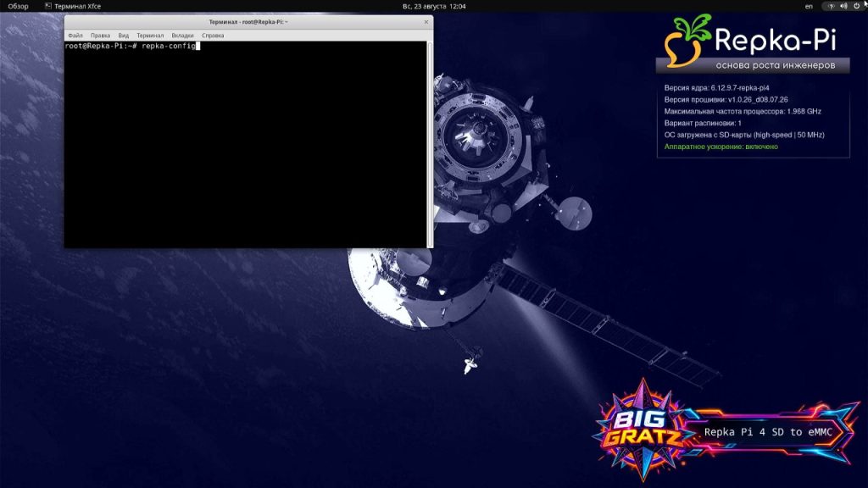Image resolution: width=868 pixels, height=488 pixels.
Task: Click the Аппаратное ускорение: включено line
Action: point(721,147)
